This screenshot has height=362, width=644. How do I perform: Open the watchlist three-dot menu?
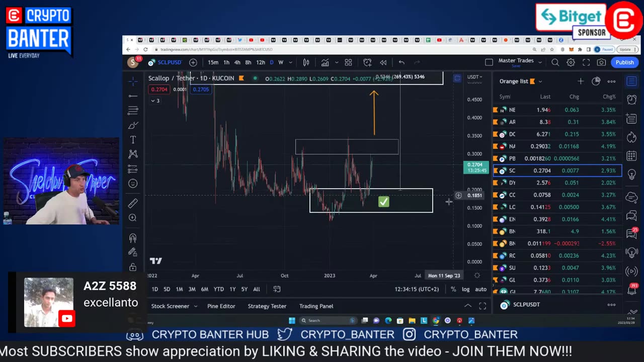coord(611,81)
